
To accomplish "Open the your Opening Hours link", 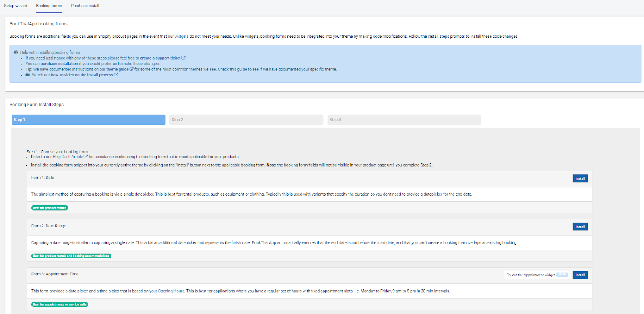I will (x=167, y=291).
